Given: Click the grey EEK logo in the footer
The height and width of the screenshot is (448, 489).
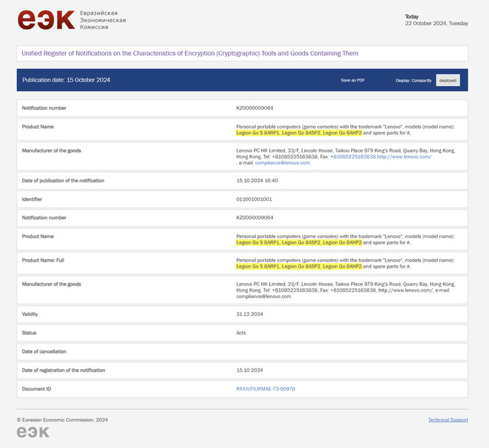Looking at the screenshot, I should (33, 432).
